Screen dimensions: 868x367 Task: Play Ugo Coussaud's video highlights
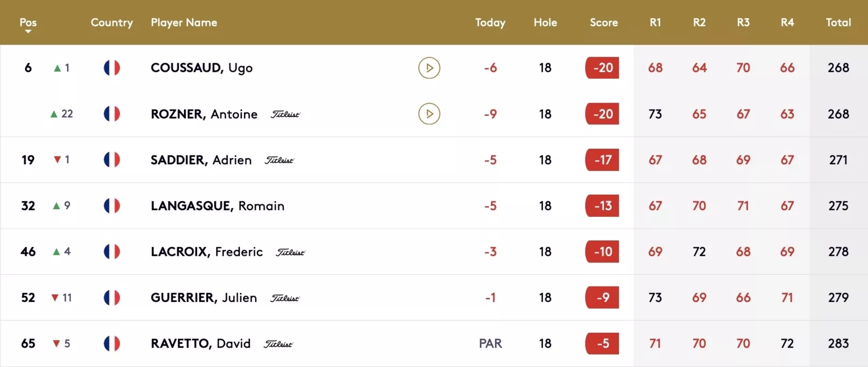[429, 68]
